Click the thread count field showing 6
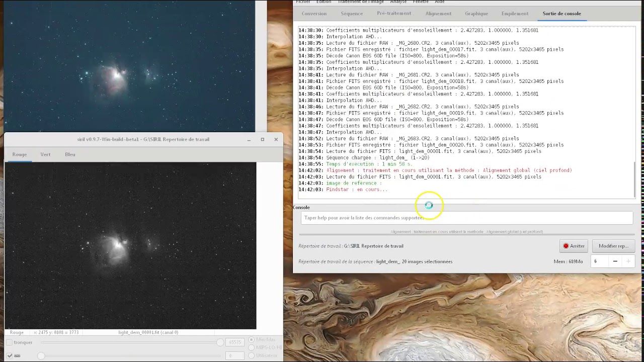 pyautogui.click(x=600, y=261)
